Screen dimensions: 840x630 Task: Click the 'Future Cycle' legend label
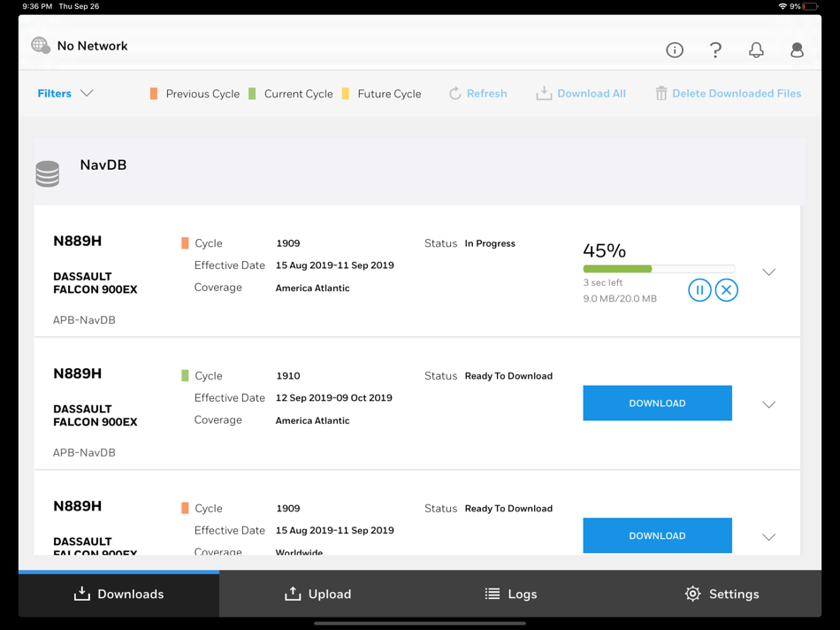coord(389,94)
